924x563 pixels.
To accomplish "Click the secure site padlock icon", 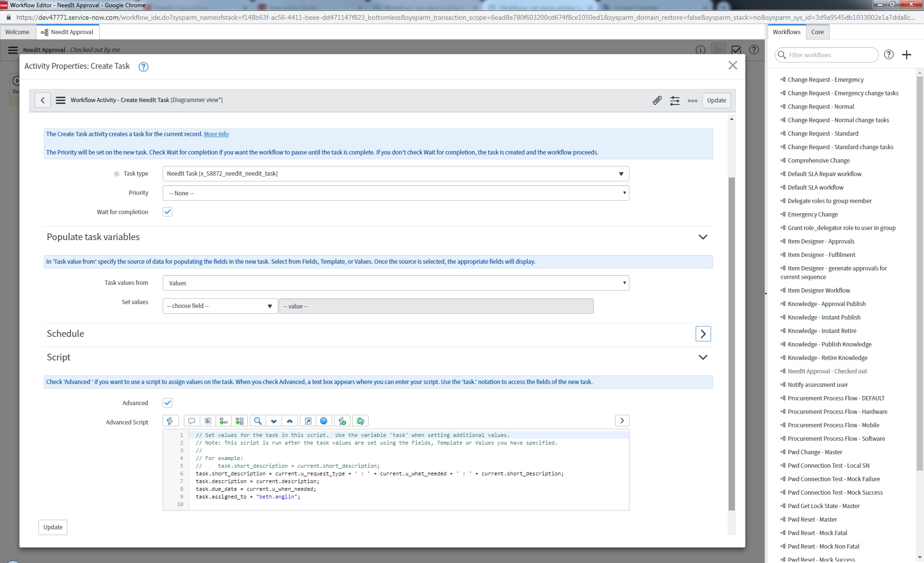I will click(8, 17).
